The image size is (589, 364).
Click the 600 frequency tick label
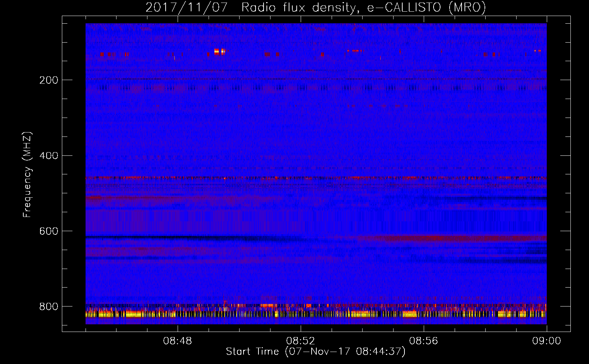click(49, 232)
